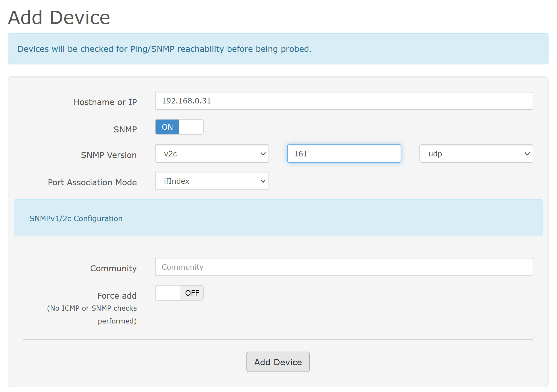Click the OFF text on Force add switch

192,293
